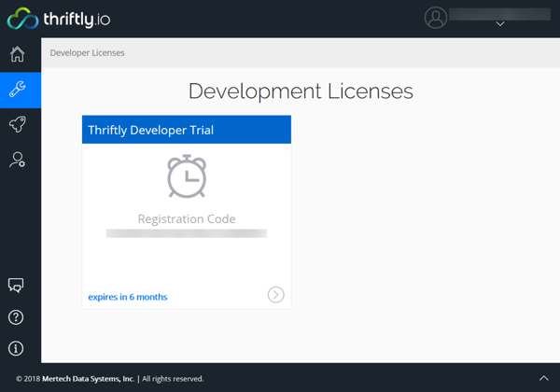Click the user profile avatar
This screenshot has width=560, height=392.
tap(436, 18)
